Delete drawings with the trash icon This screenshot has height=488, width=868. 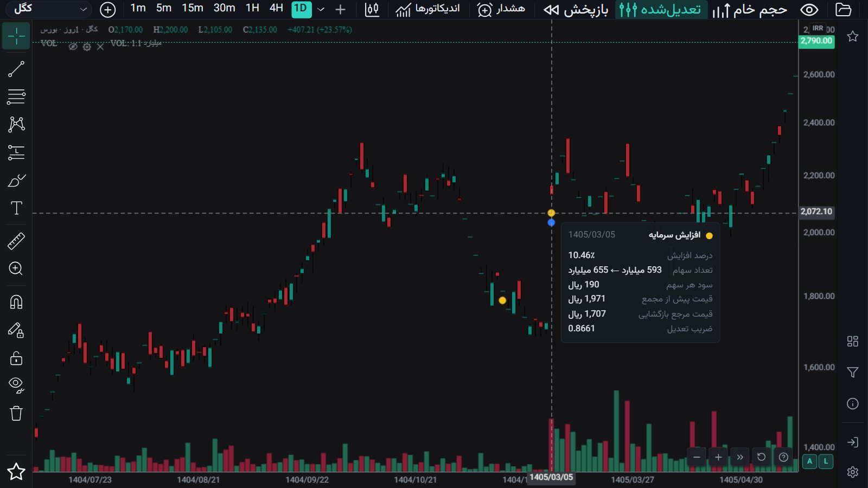pos(16,413)
